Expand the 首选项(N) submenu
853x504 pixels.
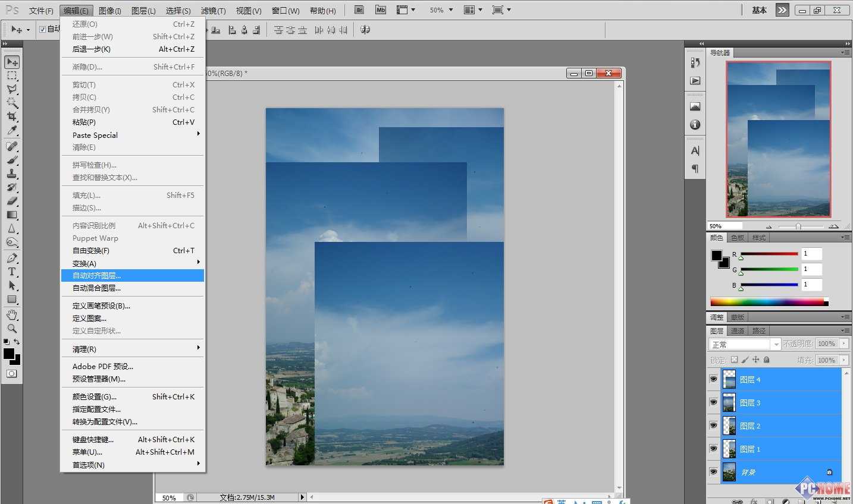tap(133, 465)
